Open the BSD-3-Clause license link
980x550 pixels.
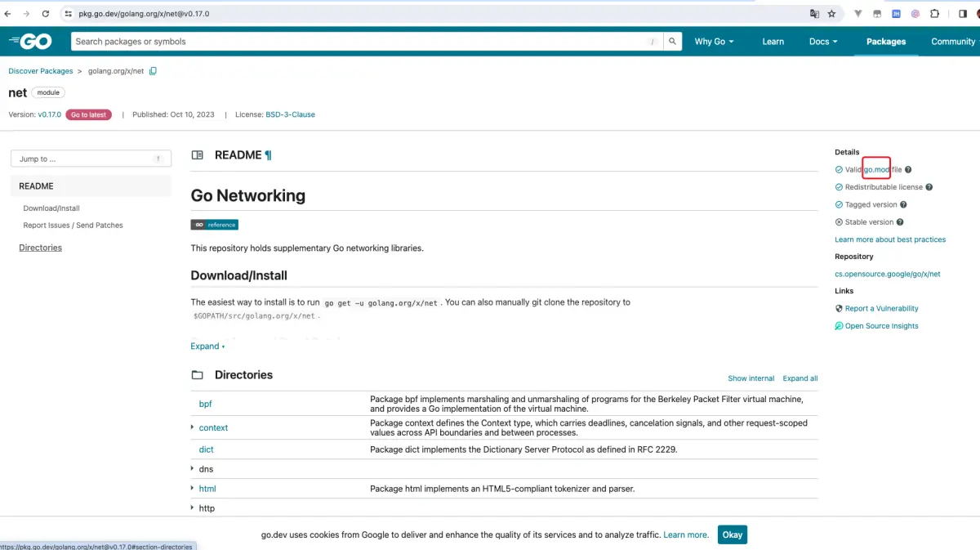(290, 115)
